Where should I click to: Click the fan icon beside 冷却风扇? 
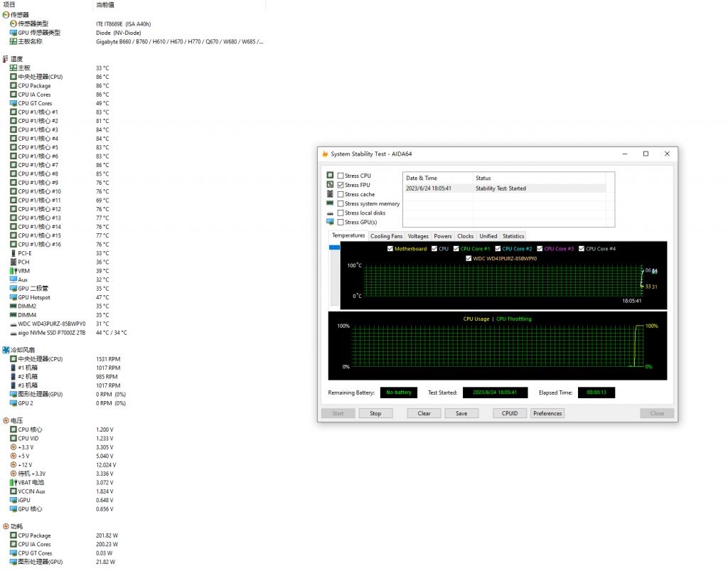6,349
